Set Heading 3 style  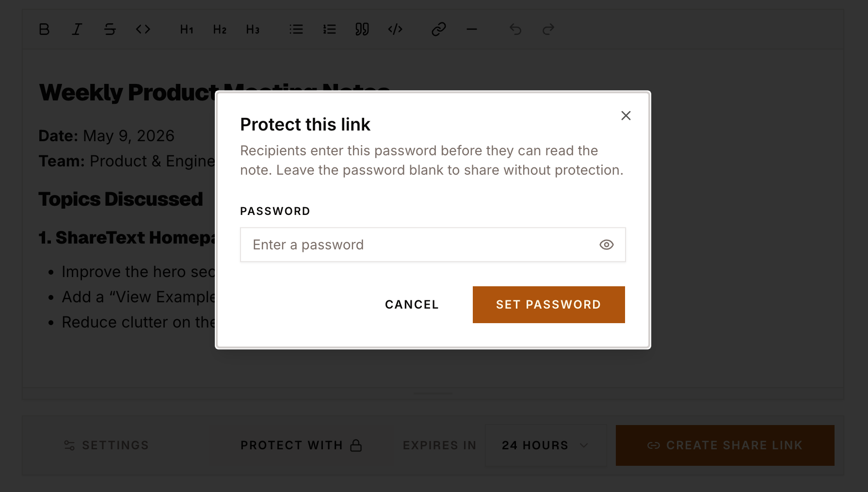(253, 30)
